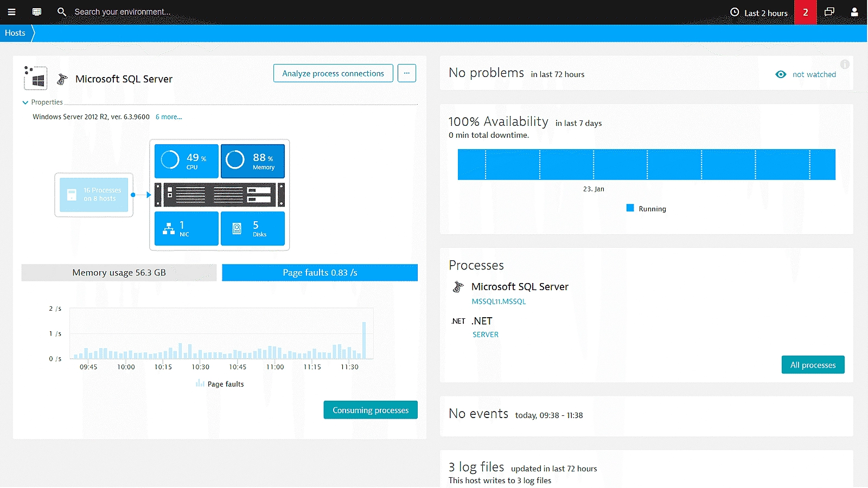The height and width of the screenshot is (488, 868).
Task: Click the Windows host icon
Action: (x=36, y=79)
